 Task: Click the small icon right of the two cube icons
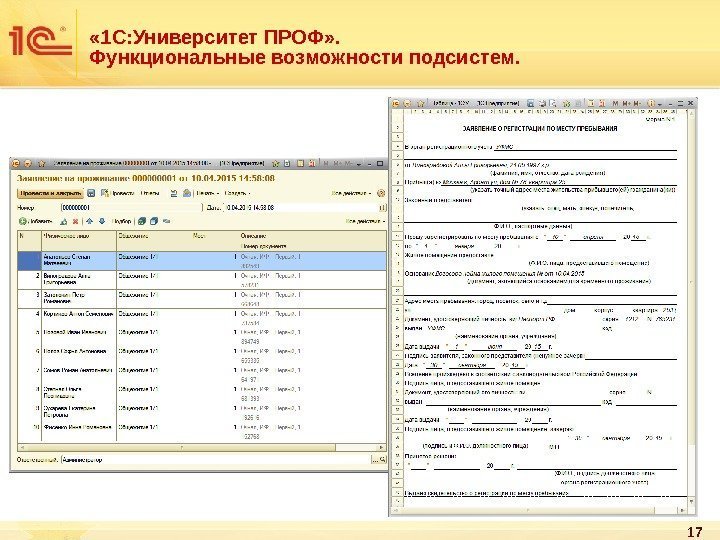click(167, 221)
